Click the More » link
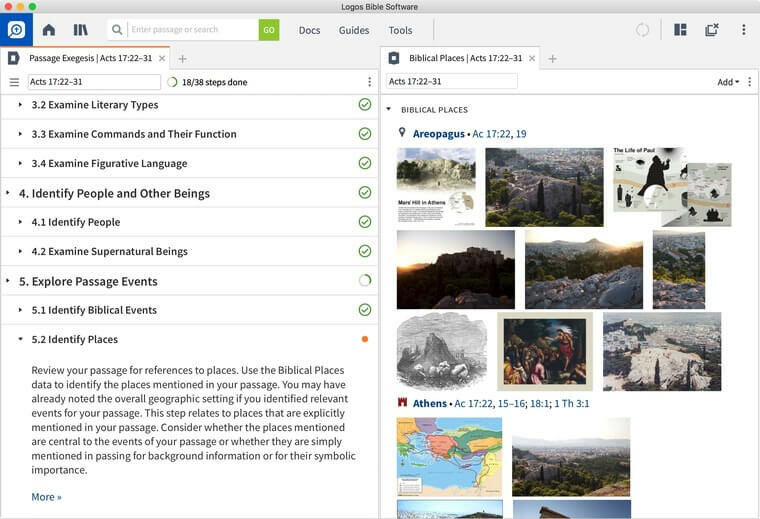Image resolution: width=760 pixels, height=519 pixels. tap(47, 497)
